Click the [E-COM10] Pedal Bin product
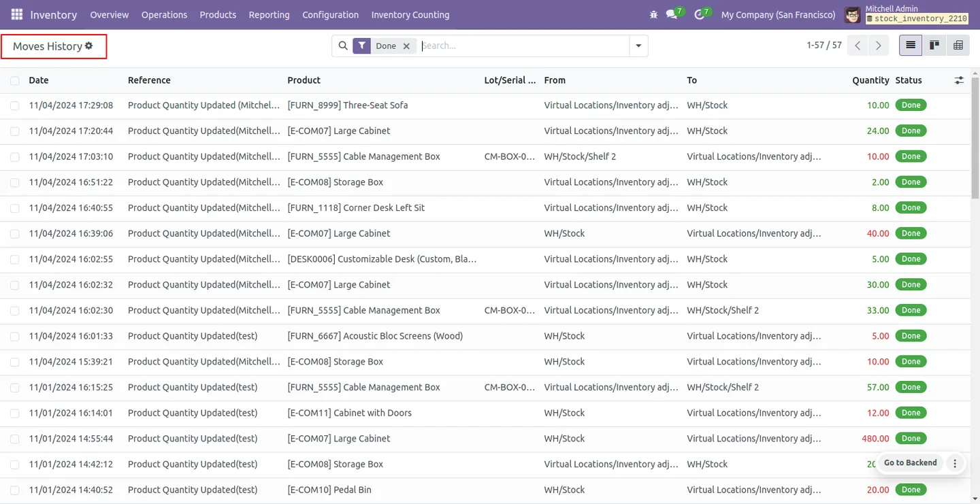 [329, 490]
